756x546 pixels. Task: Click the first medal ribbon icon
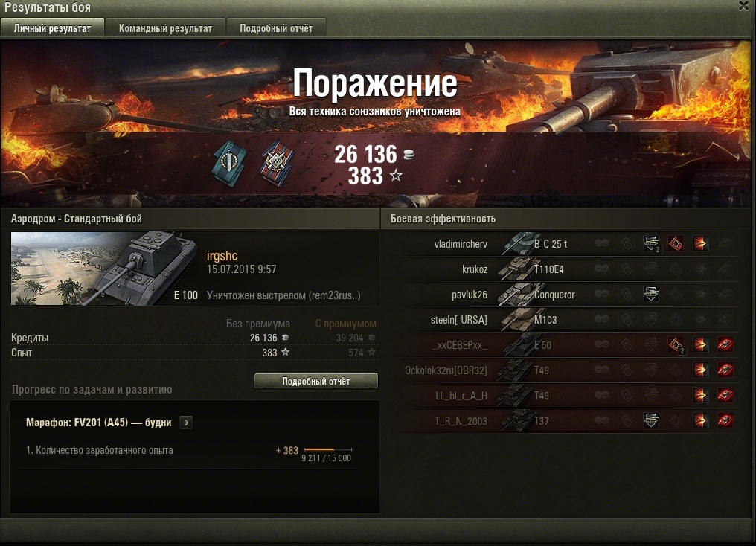[229, 162]
